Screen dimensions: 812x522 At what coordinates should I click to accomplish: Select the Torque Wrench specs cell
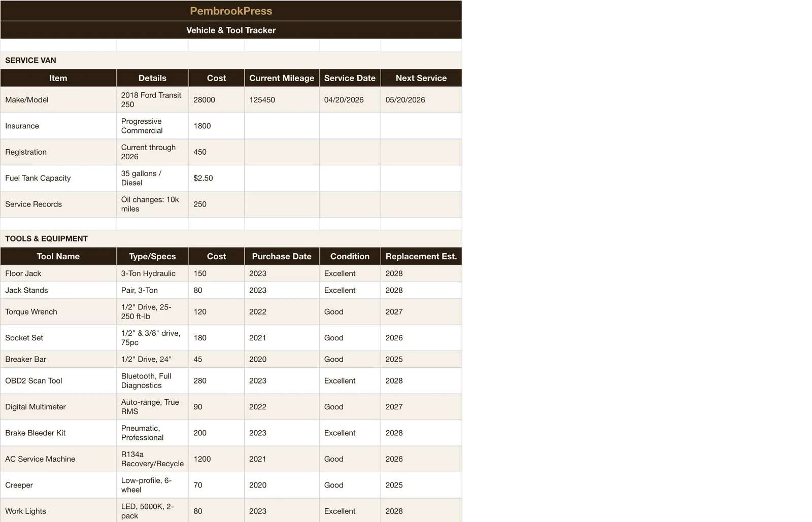coord(152,311)
